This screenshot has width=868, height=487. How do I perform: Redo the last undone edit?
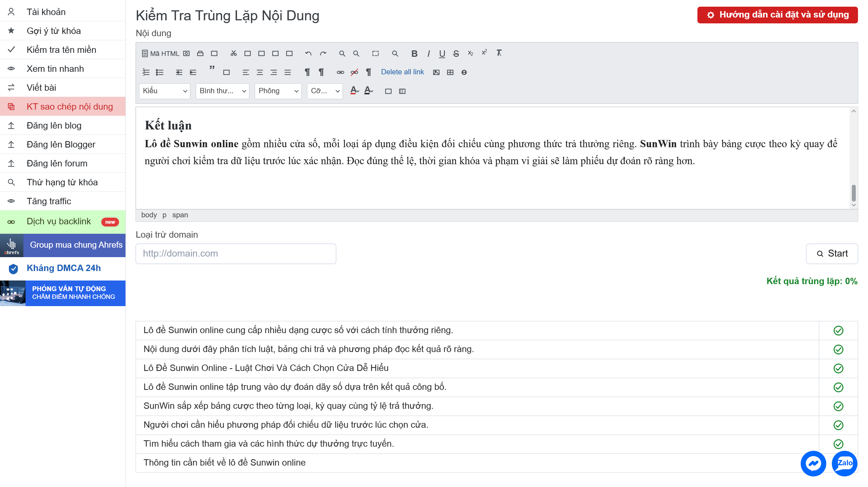coord(323,53)
